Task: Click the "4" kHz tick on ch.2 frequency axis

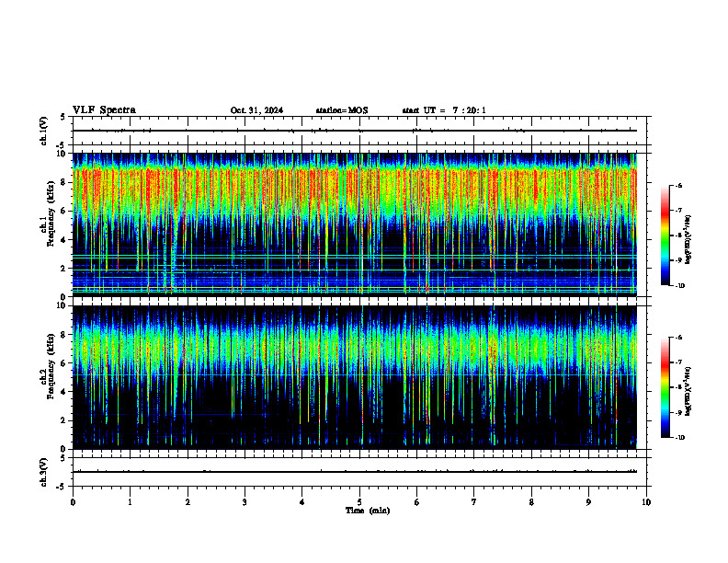Action: coord(64,392)
